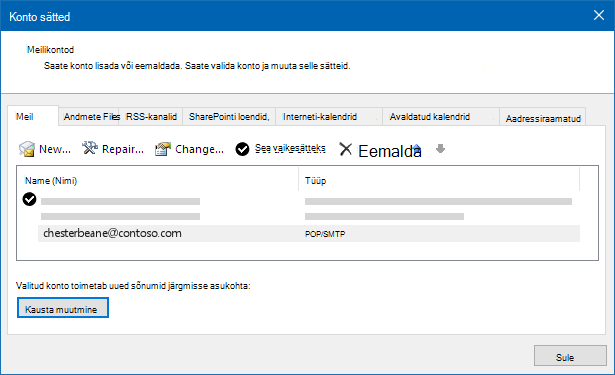Click Sea vaikesätteks text
The image size is (615, 375).
point(290,148)
